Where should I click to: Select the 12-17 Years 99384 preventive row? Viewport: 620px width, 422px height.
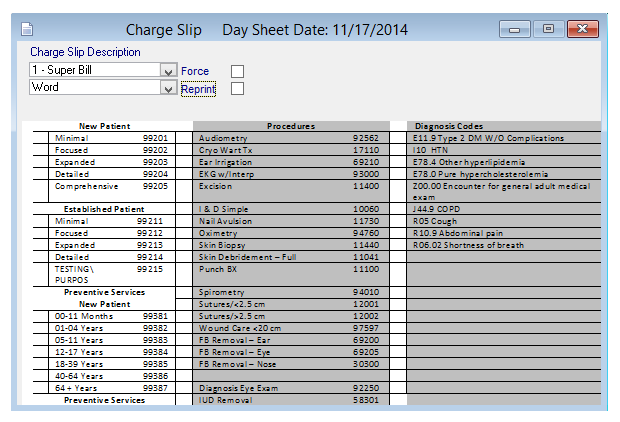(x=110, y=352)
